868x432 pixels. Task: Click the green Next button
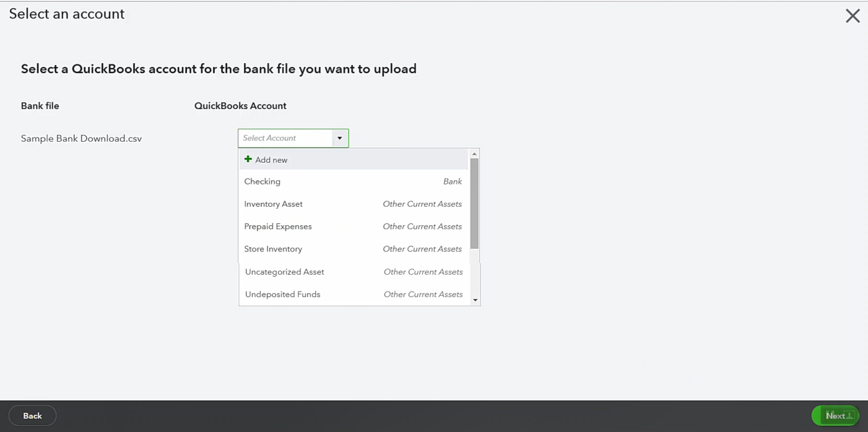pos(835,415)
